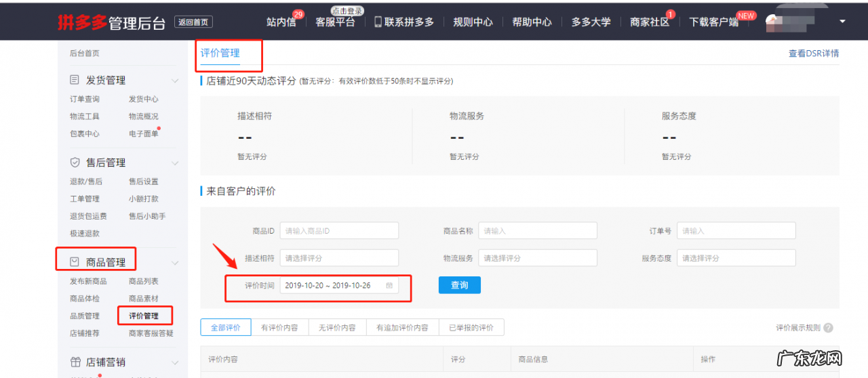
Task: Select the 有评价内容 tab
Action: tap(279, 327)
